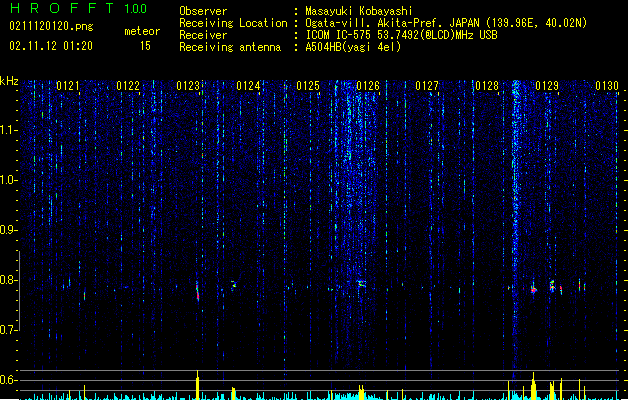Click the 1.1 frequency axis label
This screenshot has width=629, height=400.
(x=8, y=130)
